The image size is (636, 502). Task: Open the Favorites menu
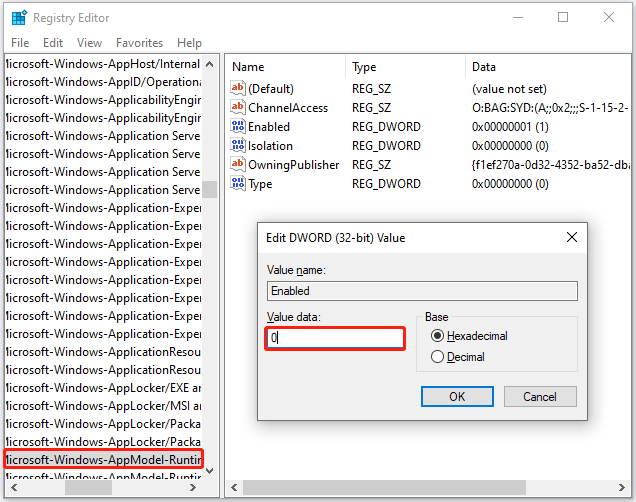(139, 43)
